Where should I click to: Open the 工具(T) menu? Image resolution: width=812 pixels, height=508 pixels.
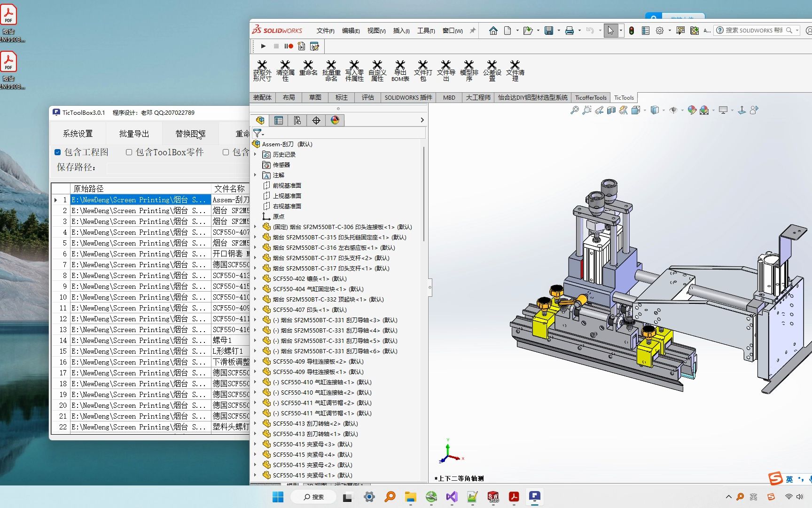coord(426,31)
